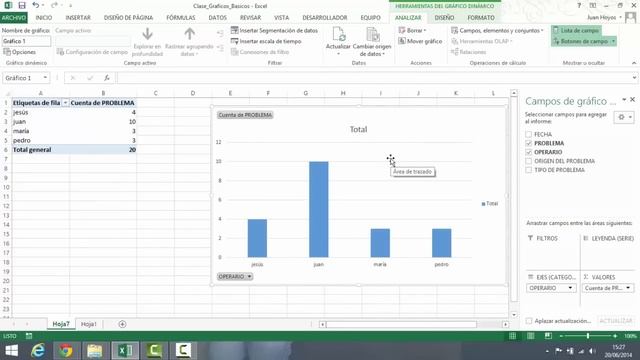This screenshot has height=360, width=640.
Task: Open the Etiquetas de fila filter dropdown
Action: (x=65, y=103)
